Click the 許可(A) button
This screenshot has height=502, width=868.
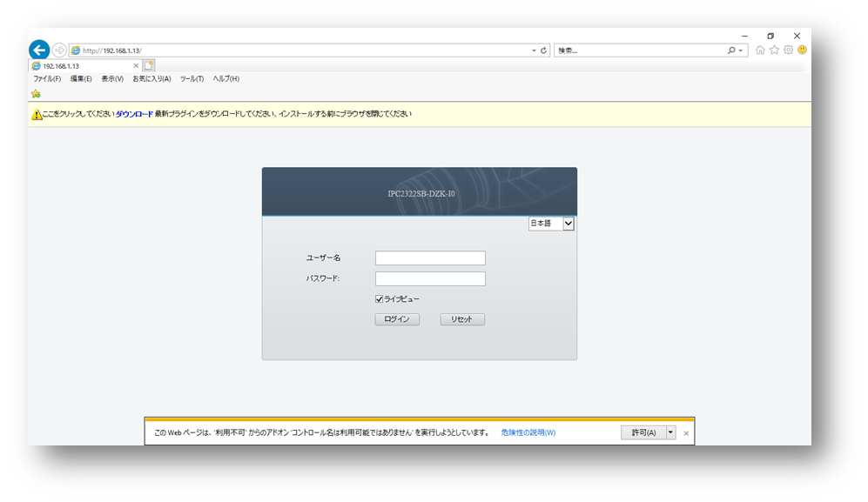[x=643, y=432]
